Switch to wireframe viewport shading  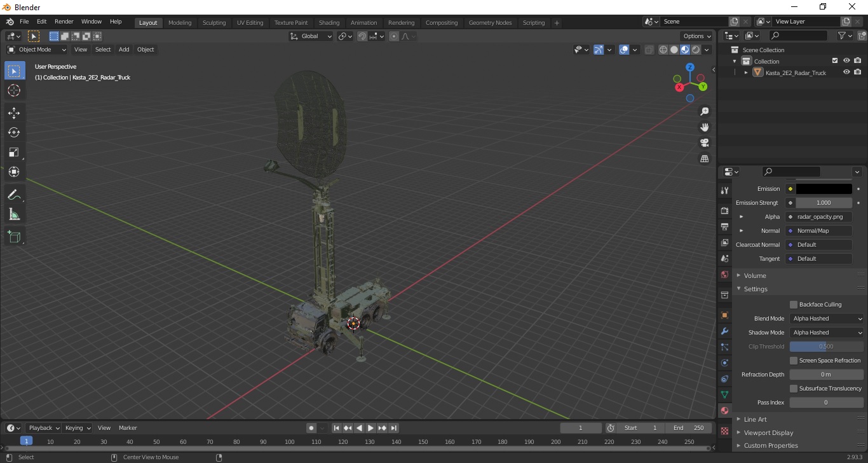tap(663, 50)
